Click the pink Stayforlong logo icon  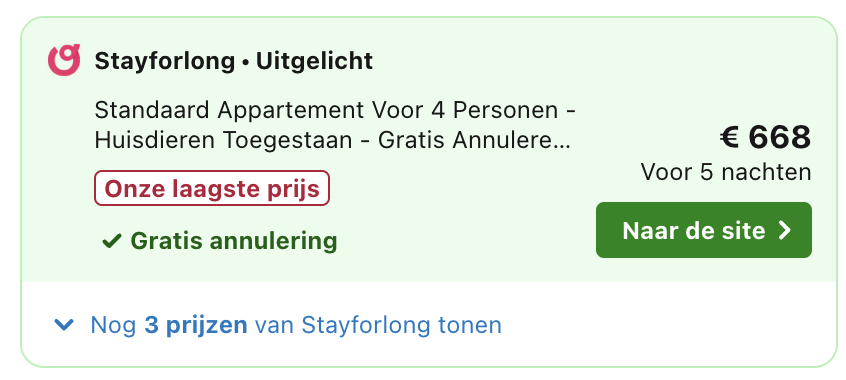point(64,60)
